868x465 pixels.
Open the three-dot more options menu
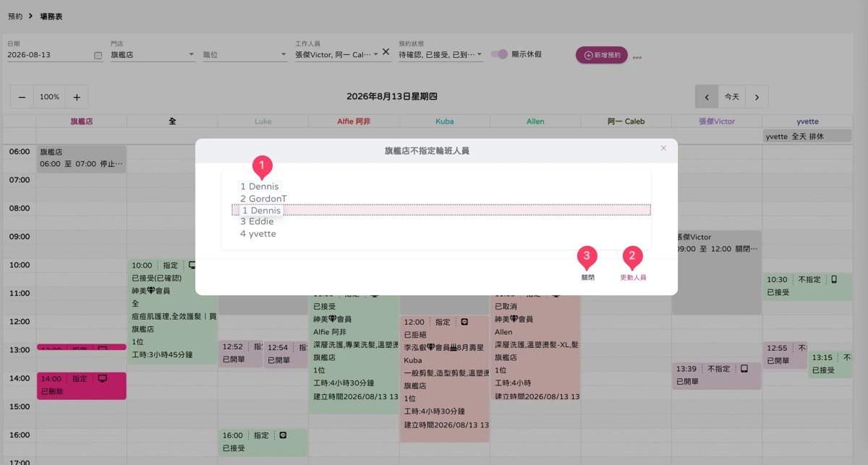[x=637, y=58]
